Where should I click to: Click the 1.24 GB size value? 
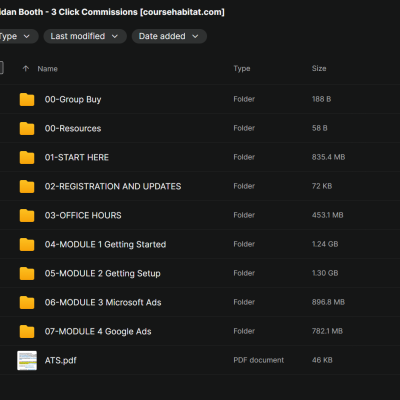(x=325, y=244)
